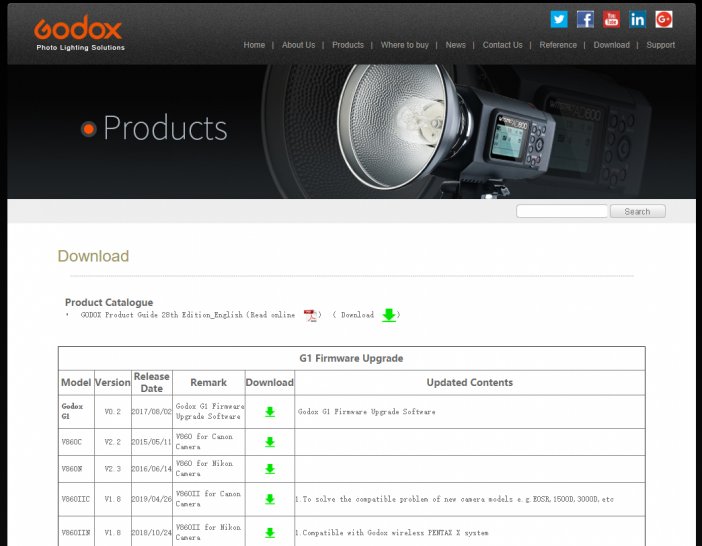The height and width of the screenshot is (546, 702).
Task: Click release date '2015/05/11'
Action: coord(151,442)
